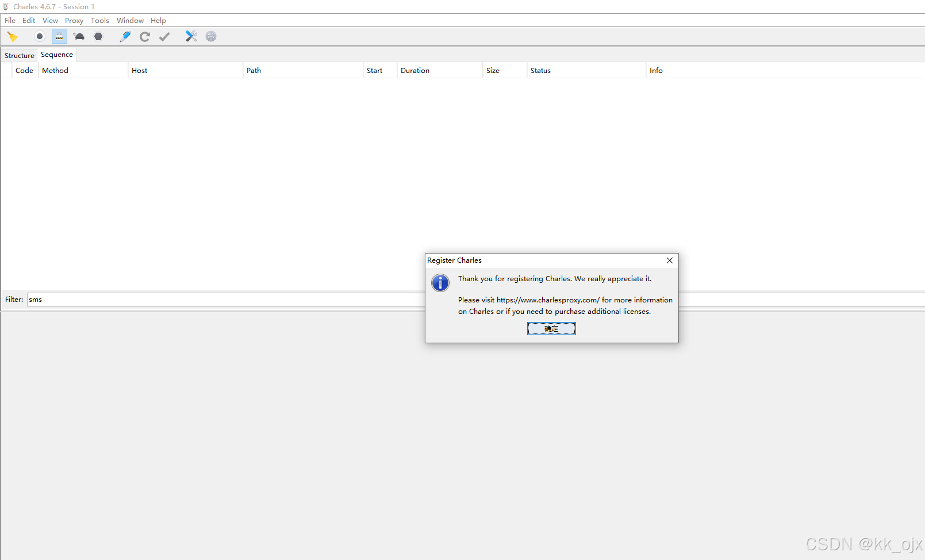Click the blue info icon in the dialog
This screenshot has height=560, width=925.
[x=440, y=283]
